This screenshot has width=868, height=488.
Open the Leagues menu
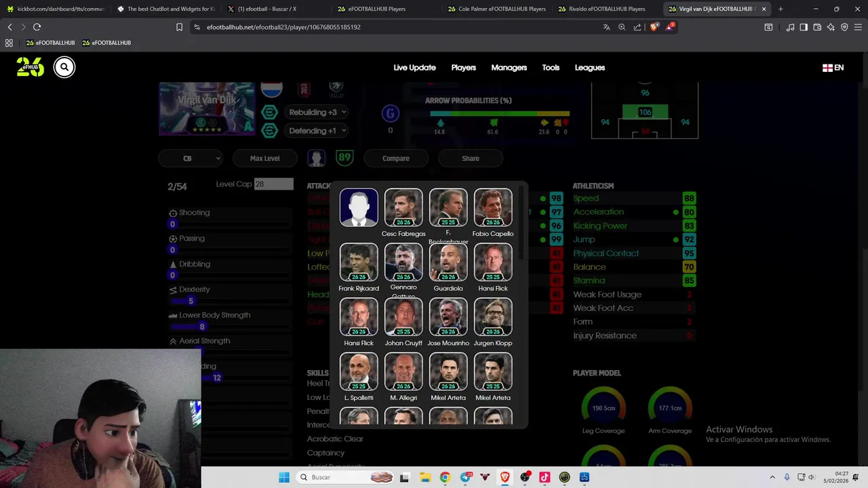coord(590,68)
